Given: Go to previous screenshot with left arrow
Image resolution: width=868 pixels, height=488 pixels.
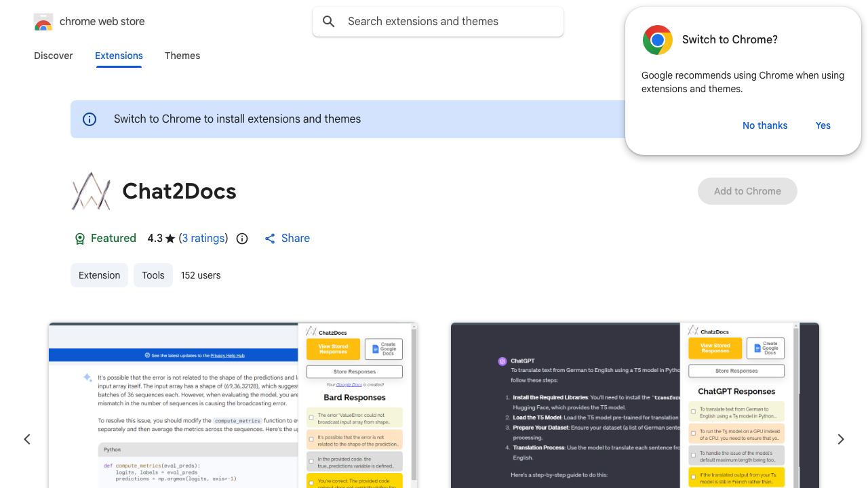Looking at the screenshot, I should pyautogui.click(x=27, y=439).
